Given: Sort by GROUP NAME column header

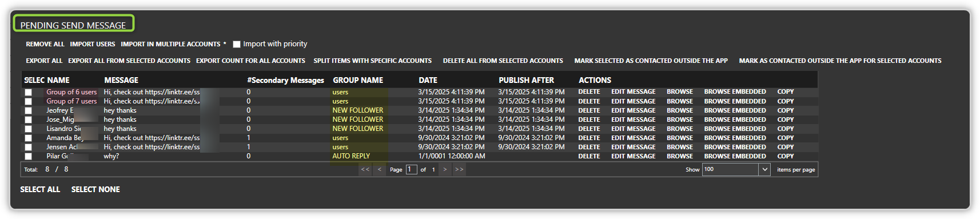Looking at the screenshot, I should pyautogui.click(x=358, y=80).
